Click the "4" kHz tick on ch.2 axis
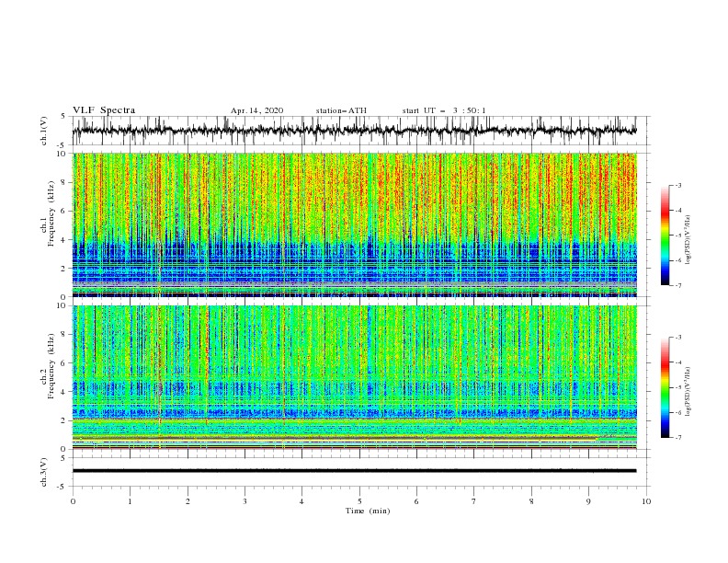 [64, 392]
